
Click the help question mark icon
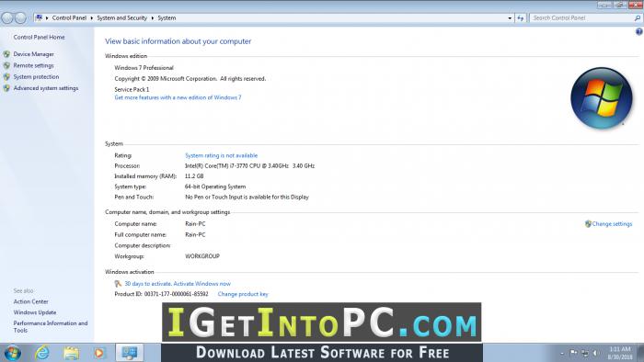click(639, 31)
